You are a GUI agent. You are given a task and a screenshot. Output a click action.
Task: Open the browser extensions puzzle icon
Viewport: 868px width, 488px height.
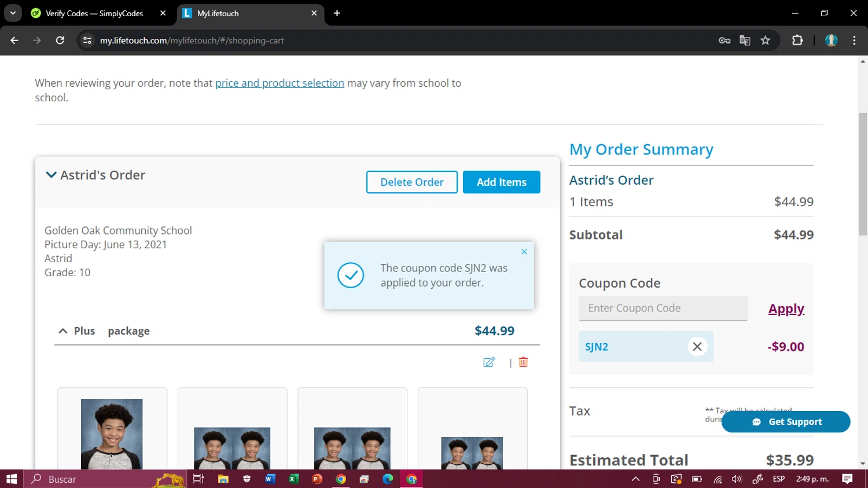pyautogui.click(x=797, y=41)
